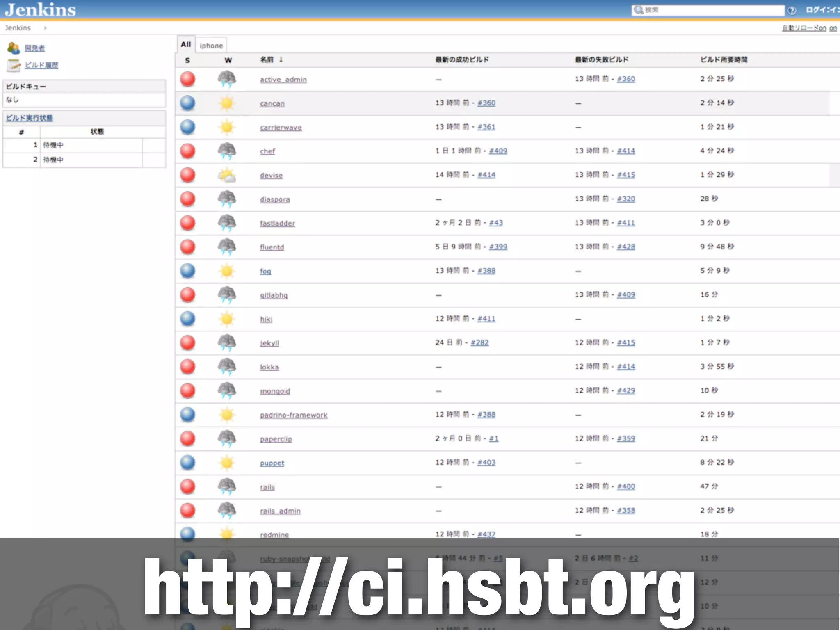This screenshot has height=630, width=840.
Task: Open the gitlabhq job
Action: click(274, 295)
